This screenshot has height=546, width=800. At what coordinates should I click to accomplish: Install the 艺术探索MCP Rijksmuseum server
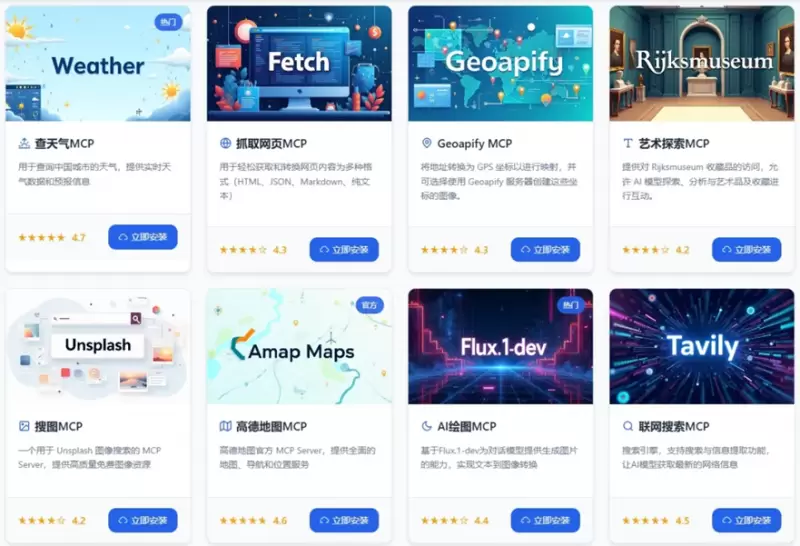pos(747,250)
